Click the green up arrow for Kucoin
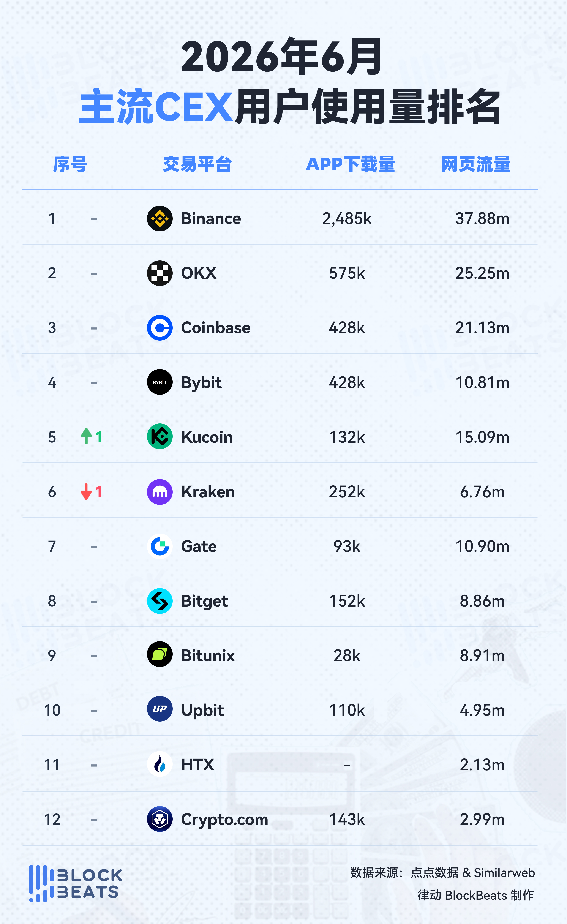567x924 pixels. pos(86,436)
